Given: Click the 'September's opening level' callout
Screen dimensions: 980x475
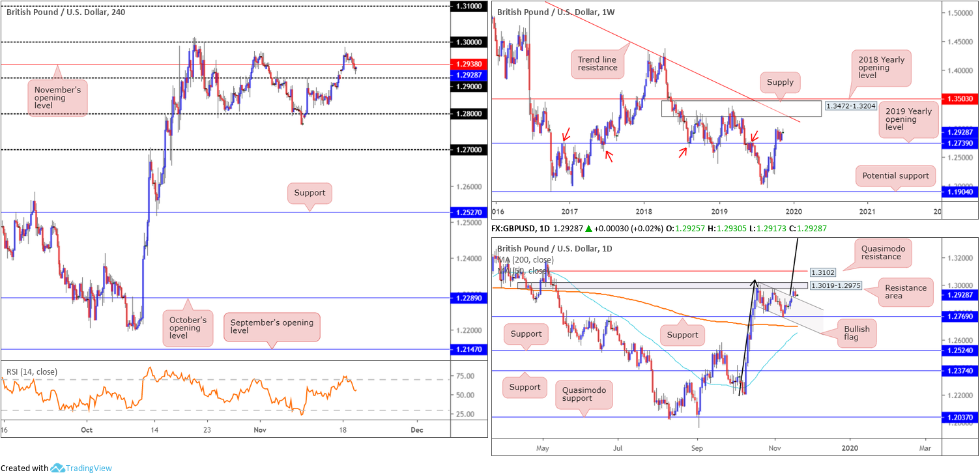Looking at the screenshot, I should click(271, 328).
